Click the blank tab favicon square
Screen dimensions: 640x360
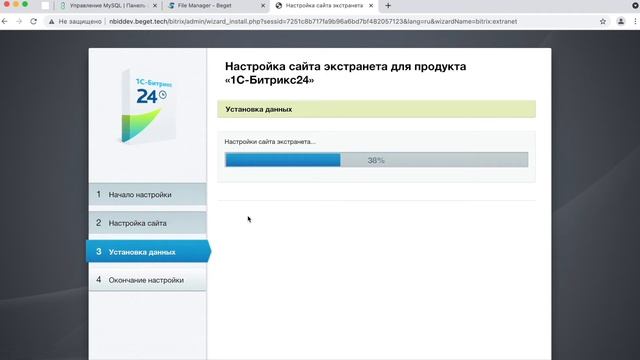tap(45, 6)
